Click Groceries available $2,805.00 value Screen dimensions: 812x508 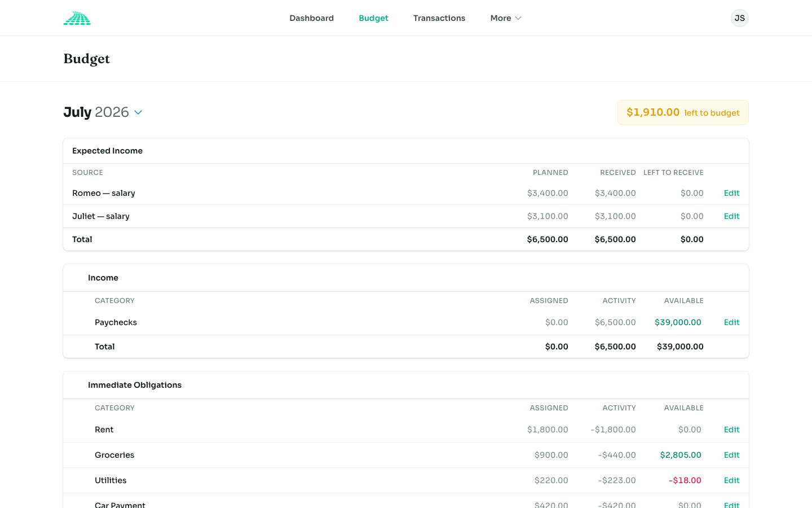point(681,455)
